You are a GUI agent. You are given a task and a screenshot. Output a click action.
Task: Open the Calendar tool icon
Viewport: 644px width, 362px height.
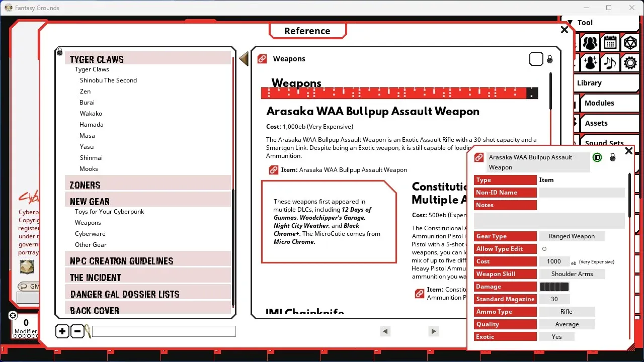[610, 43]
